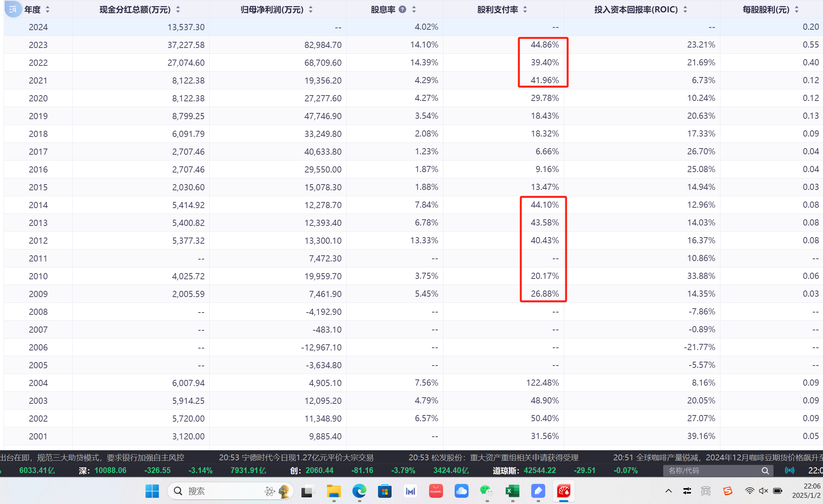The image size is (823, 504).
Task: Click the 归母净利润(万元) column header
Action: [272, 10]
